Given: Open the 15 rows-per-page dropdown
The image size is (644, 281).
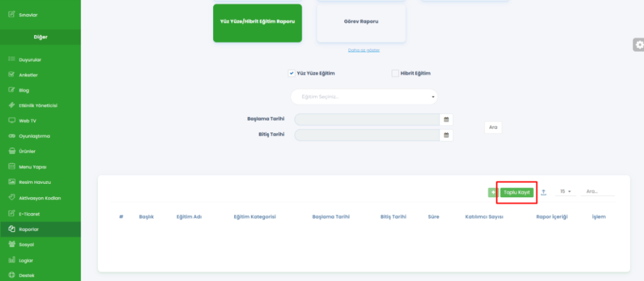Looking at the screenshot, I should pyautogui.click(x=566, y=192).
